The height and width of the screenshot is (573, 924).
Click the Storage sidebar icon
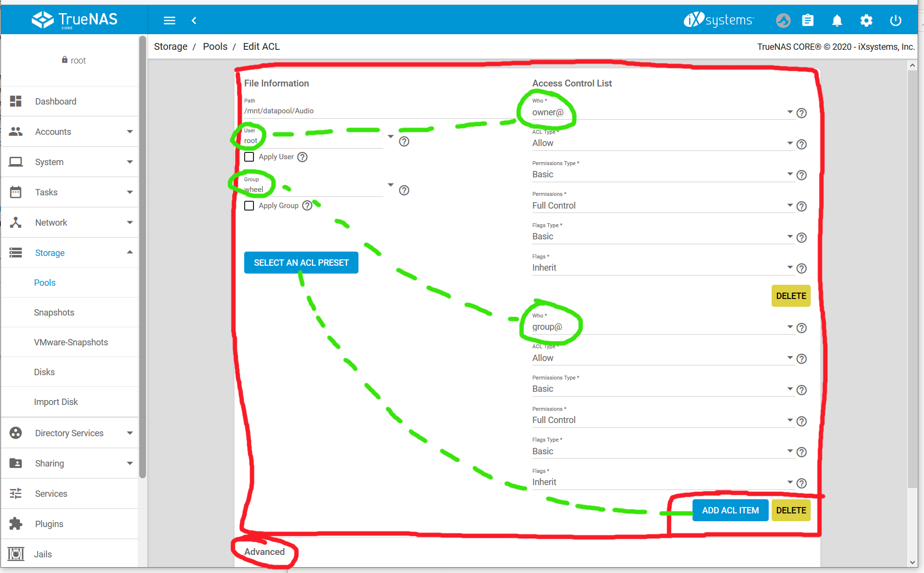(16, 253)
